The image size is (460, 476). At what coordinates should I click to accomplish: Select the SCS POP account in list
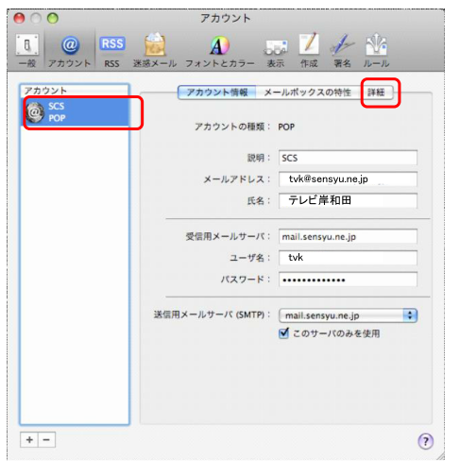click(75, 112)
